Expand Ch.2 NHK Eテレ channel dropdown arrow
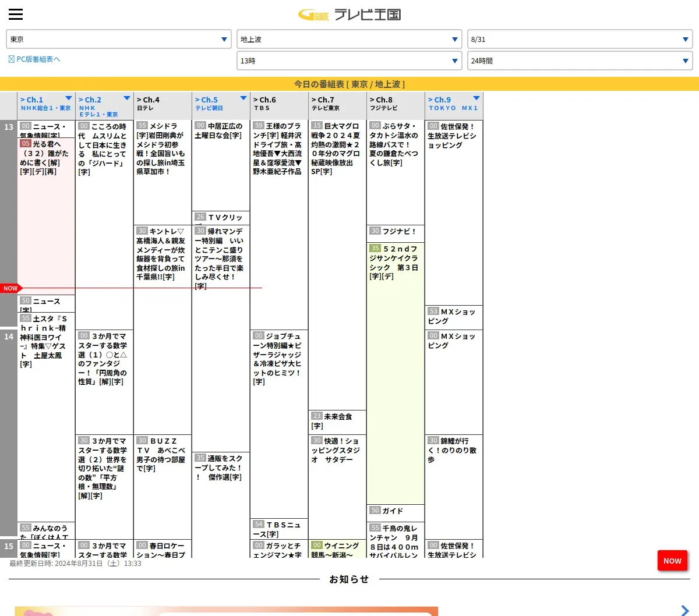699x616 pixels. 127,98
